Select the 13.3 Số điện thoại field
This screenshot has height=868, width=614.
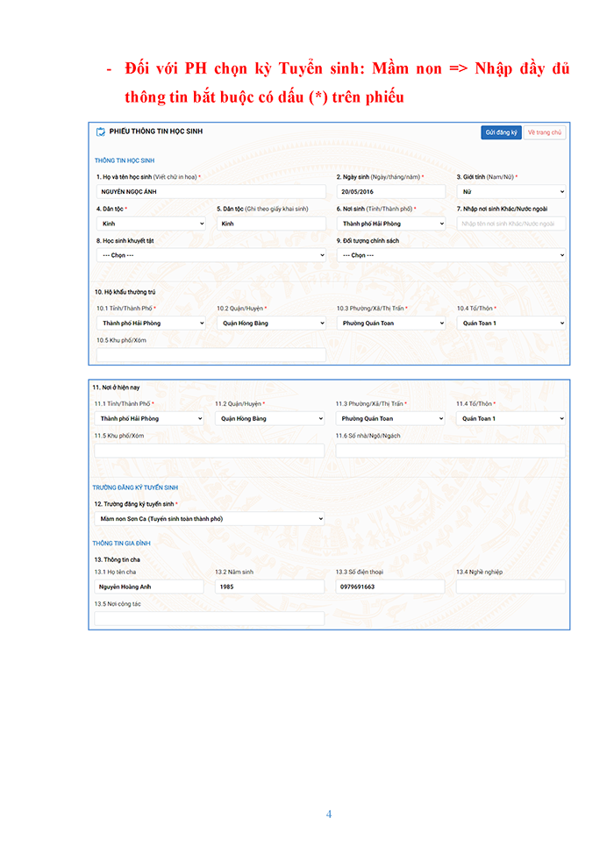(390, 587)
